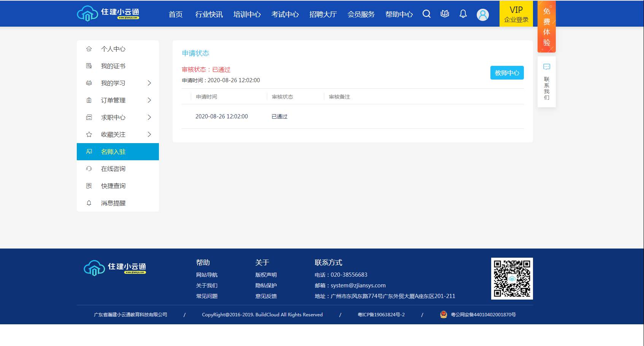Switch to the 考试中心 tab
Image resolution: width=644 pixels, height=346 pixels.
(x=285, y=14)
